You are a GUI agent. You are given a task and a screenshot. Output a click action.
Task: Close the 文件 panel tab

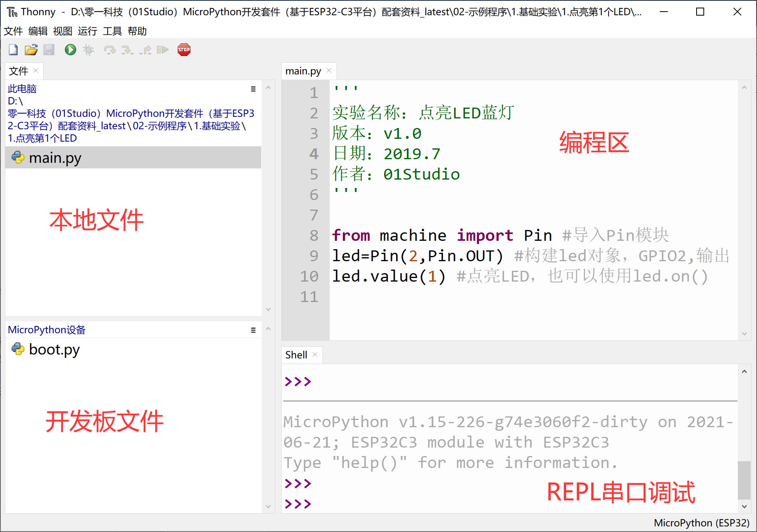(x=36, y=70)
